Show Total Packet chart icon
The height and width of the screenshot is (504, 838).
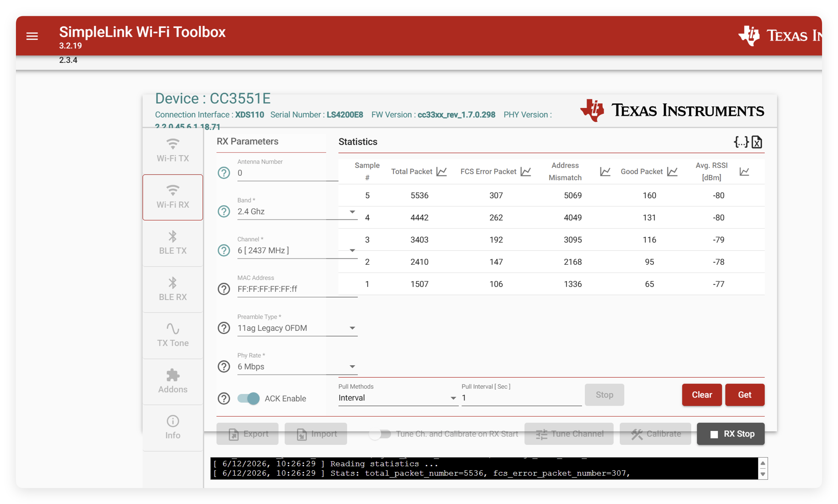click(x=442, y=172)
